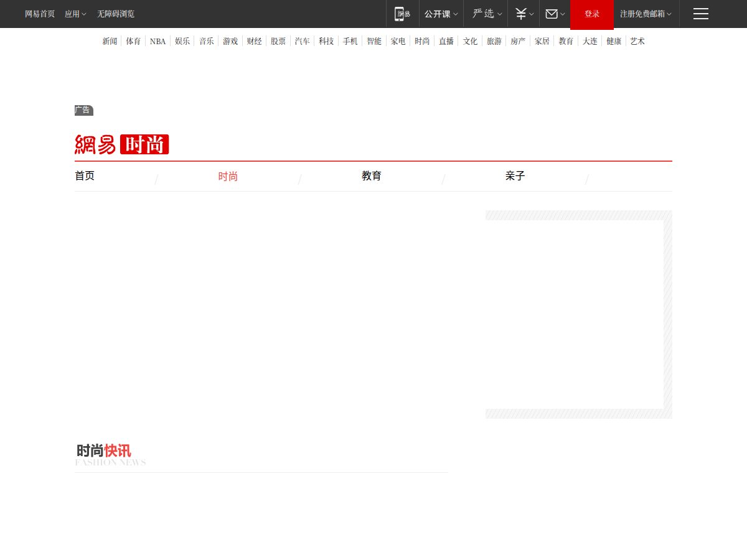Open the 艺术 channel link

coord(637,41)
